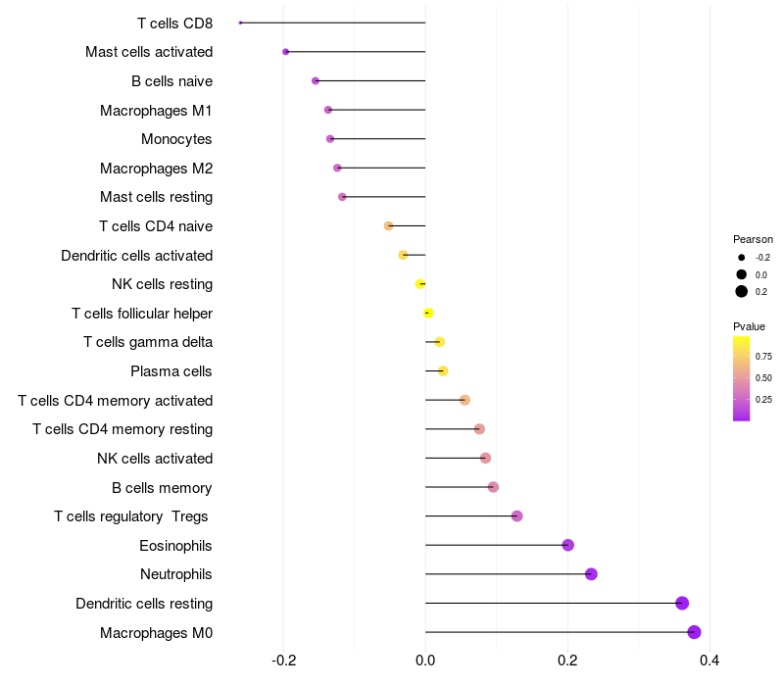This screenshot has height=686, width=784.
Task: Select the Neutrophils lollipop dot
Action: (x=591, y=574)
